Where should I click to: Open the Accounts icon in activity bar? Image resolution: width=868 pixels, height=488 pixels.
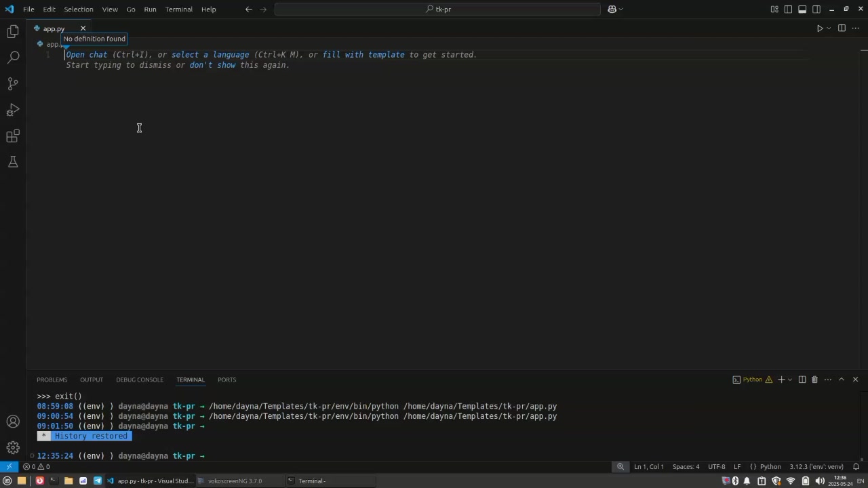tap(13, 422)
